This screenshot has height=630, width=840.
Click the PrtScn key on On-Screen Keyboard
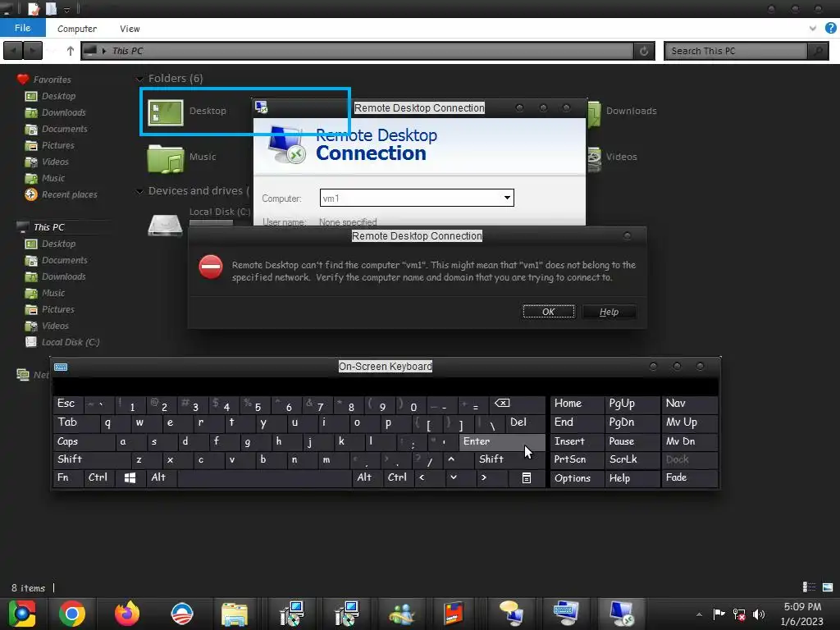(577, 459)
